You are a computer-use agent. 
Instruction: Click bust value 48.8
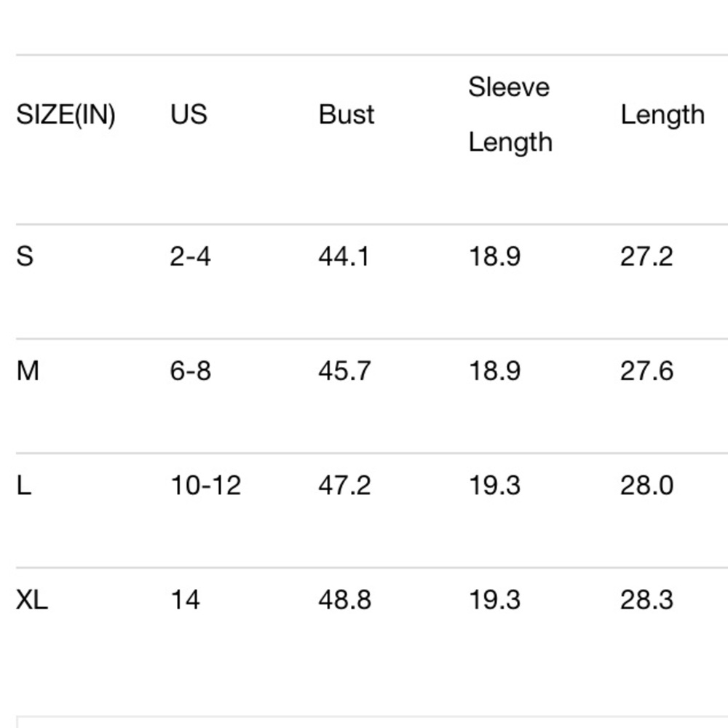coord(344,600)
